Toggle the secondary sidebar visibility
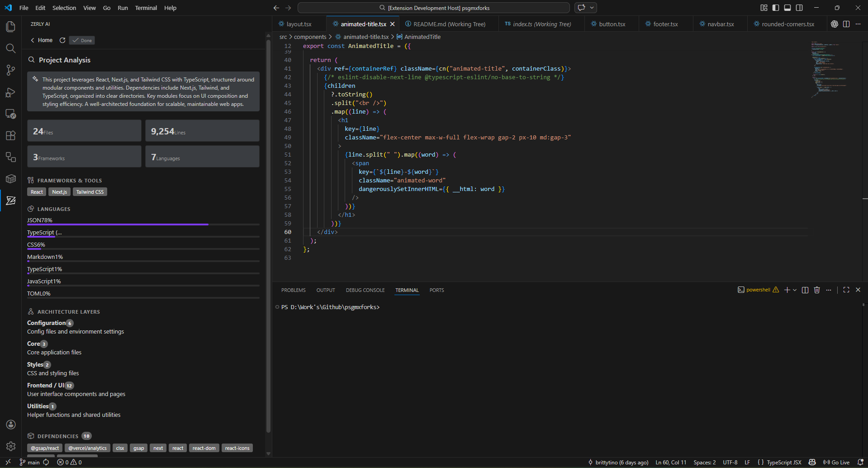Viewport: 868px width, 468px height. click(800, 8)
